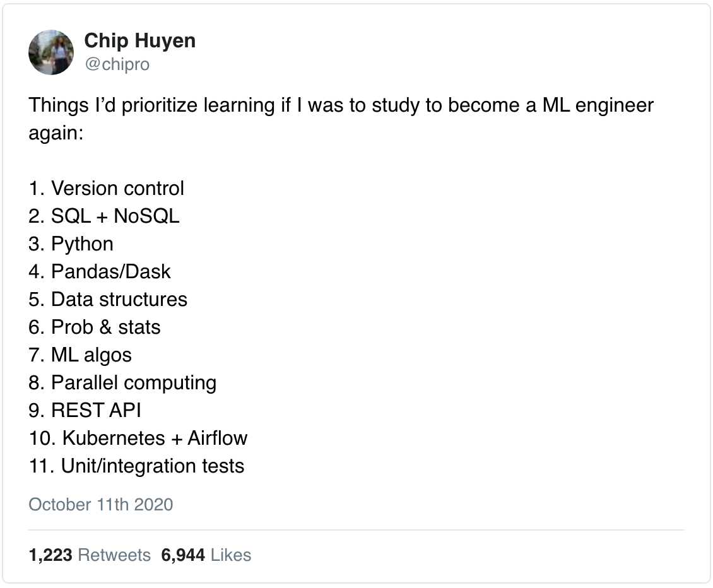Click Chip Huyen's profile avatar
This screenshot has width=713, height=588.
(51, 52)
